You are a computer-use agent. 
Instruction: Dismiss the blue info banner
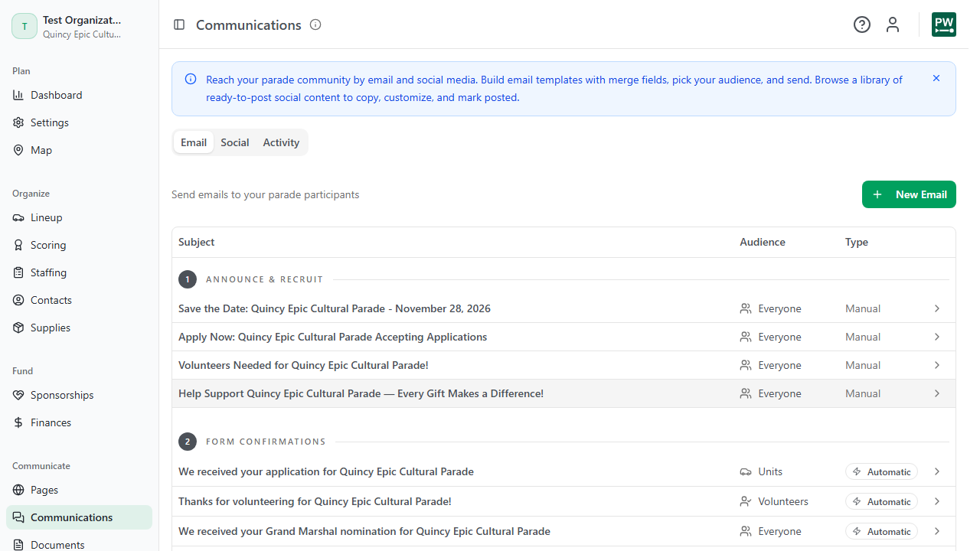(936, 78)
